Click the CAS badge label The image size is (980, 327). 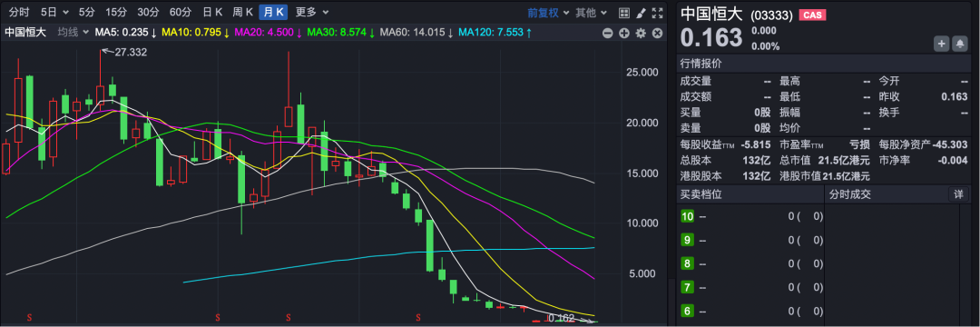pos(812,15)
